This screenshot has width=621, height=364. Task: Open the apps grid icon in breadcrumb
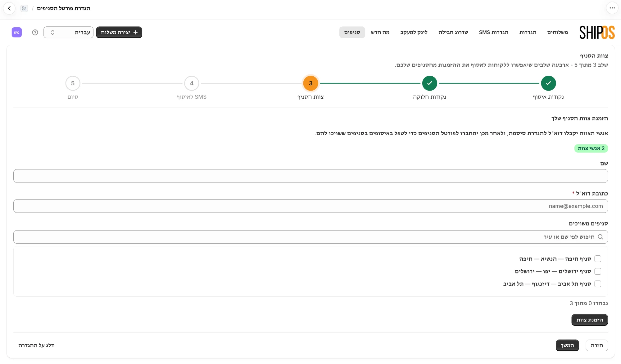click(x=24, y=8)
